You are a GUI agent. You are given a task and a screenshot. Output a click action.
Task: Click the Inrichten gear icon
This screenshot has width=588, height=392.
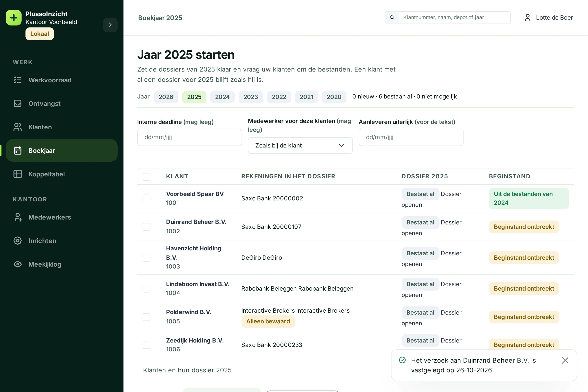pos(17,241)
